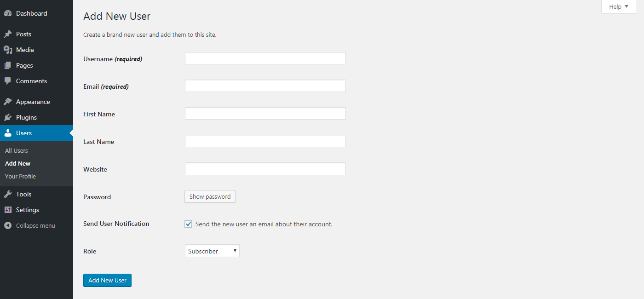Select the Media library icon
Viewport: 644px width, 299px height.
[x=8, y=49]
